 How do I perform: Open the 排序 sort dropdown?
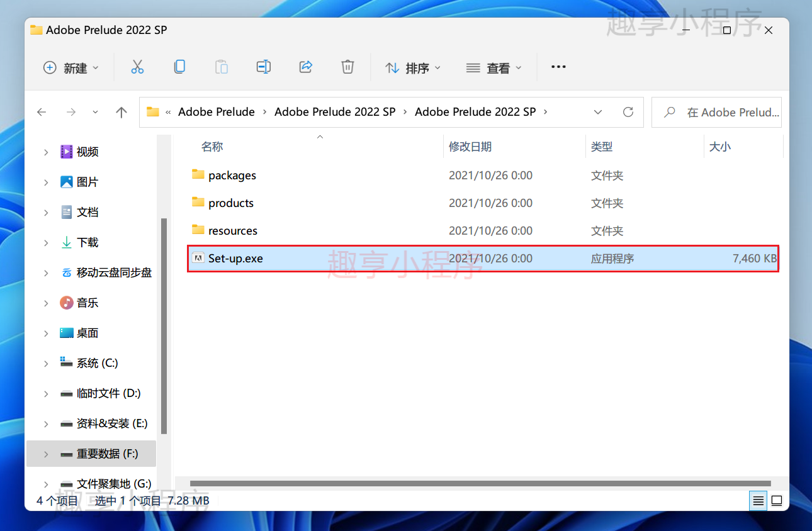[x=412, y=67]
